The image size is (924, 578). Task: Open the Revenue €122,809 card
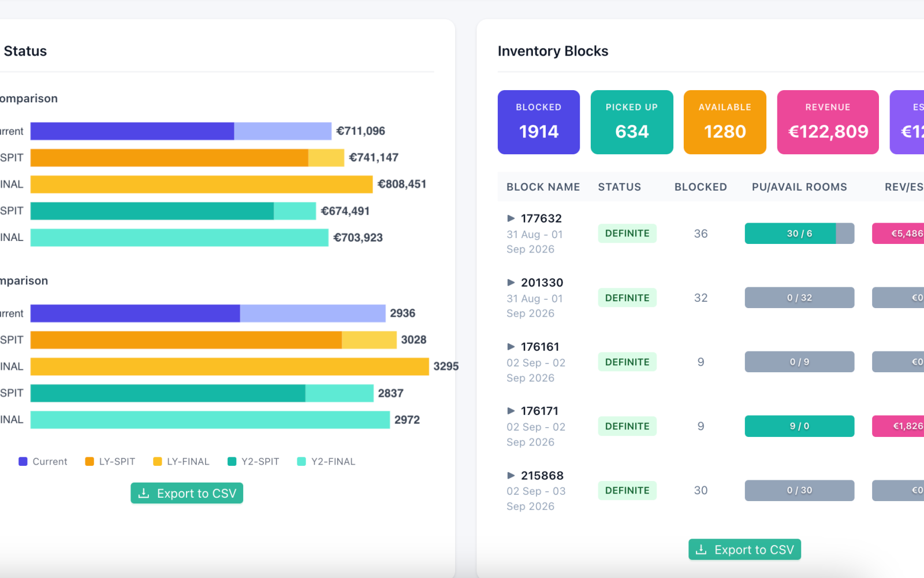coord(828,122)
